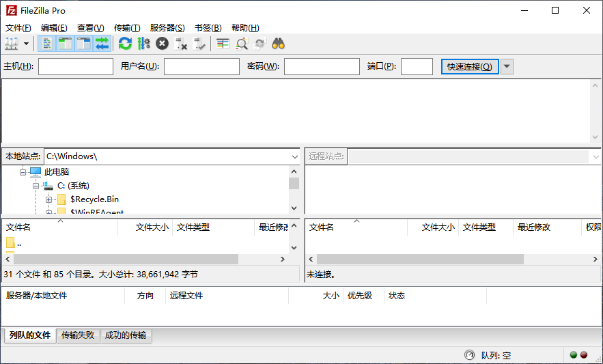Open 传输(T) menu

pos(127,28)
